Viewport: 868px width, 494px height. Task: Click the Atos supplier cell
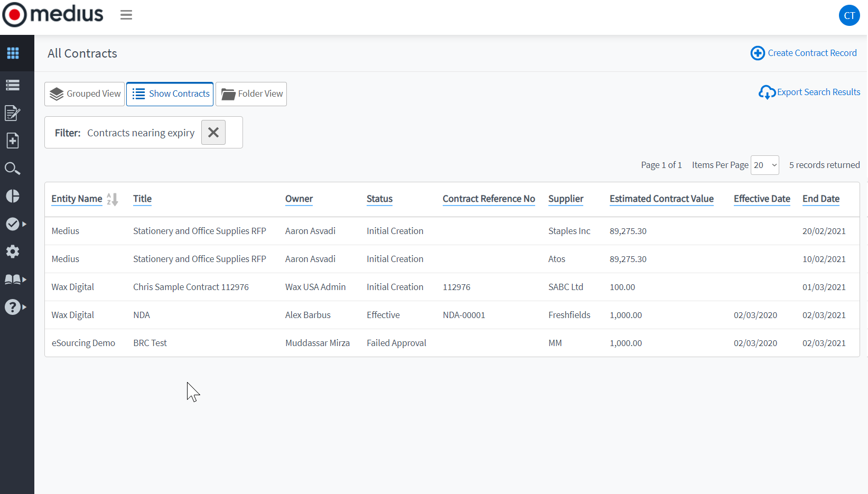tap(557, 259)
